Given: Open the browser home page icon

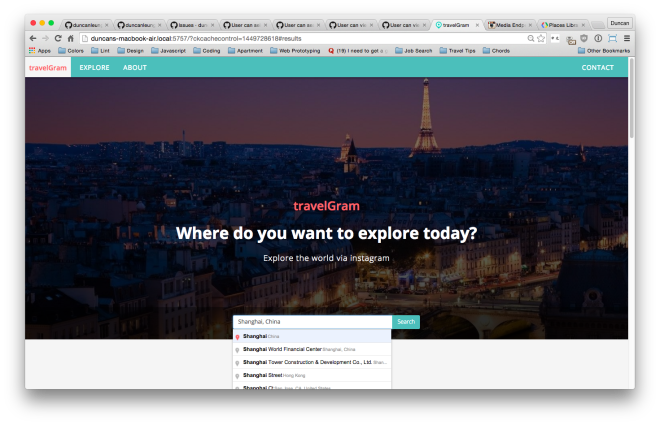Looking at the screenshot, I should point(71,38).
